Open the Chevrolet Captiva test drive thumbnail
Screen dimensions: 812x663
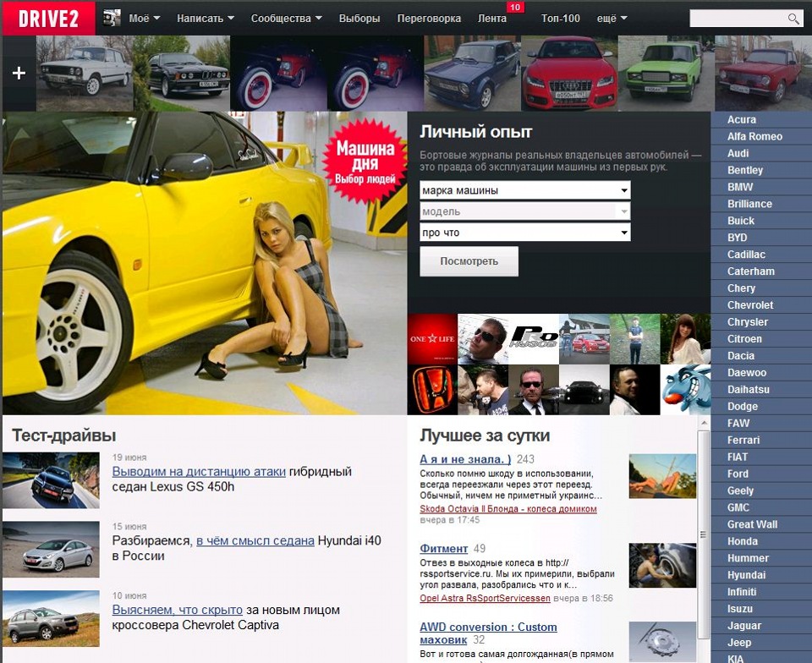[x=51, y=618]
